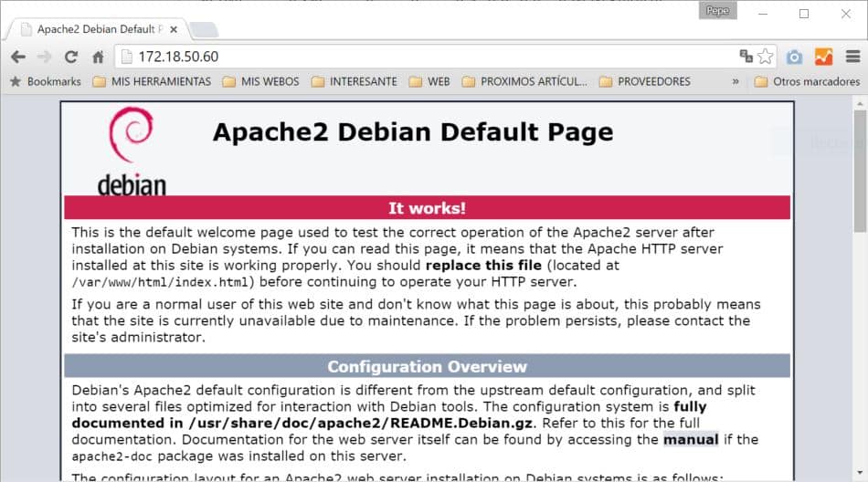Open the PROVEEDORES bookmark folder
The image size is (868, 482).
coord(645,81)
